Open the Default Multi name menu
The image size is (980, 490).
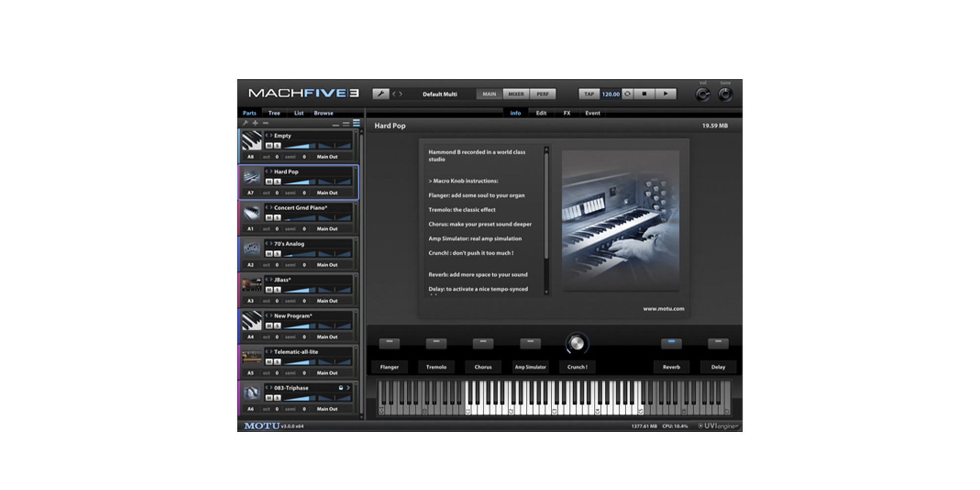440,94
